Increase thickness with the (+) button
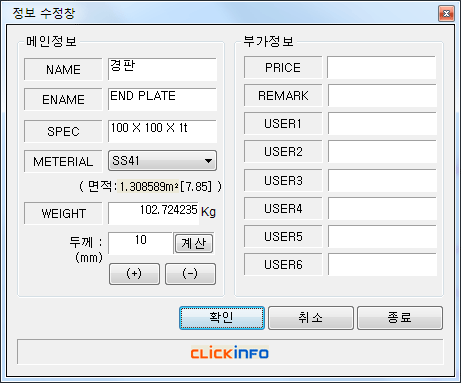The width and height of the screenshot is (461, 383). click(x=134, y=274)
